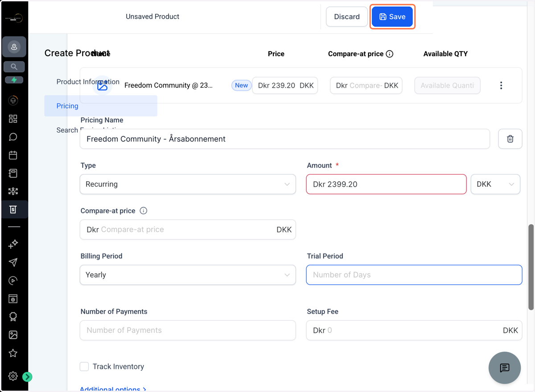Open the Billing Period dropdown showing Yearly
Screen dimensions: 535x392
[188, 275]
